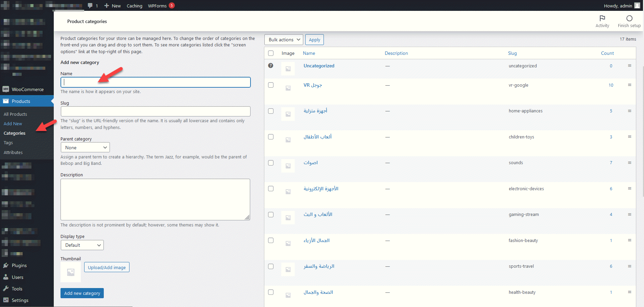Select the home-appliances category checkbox

pos(271,111)
